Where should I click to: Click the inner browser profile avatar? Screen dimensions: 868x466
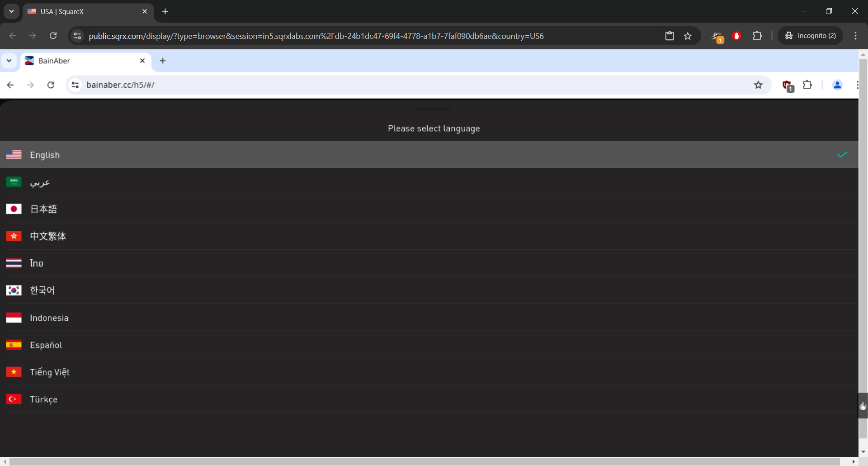pos(837,85)
